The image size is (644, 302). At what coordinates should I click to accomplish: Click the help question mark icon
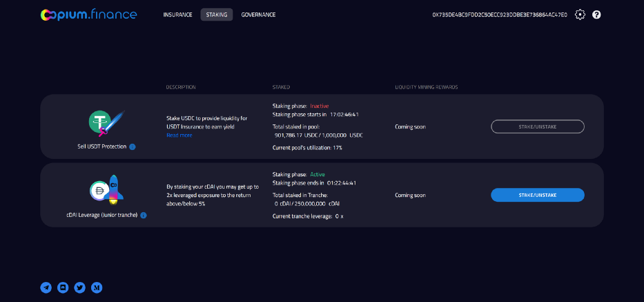[x=596, y=15]
